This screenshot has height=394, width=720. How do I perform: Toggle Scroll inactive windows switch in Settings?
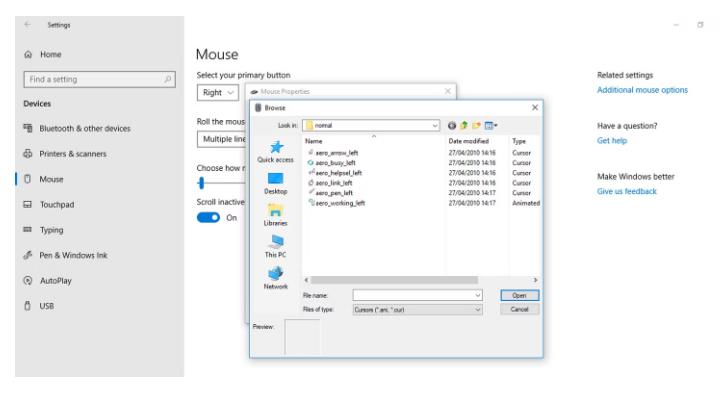208,218
